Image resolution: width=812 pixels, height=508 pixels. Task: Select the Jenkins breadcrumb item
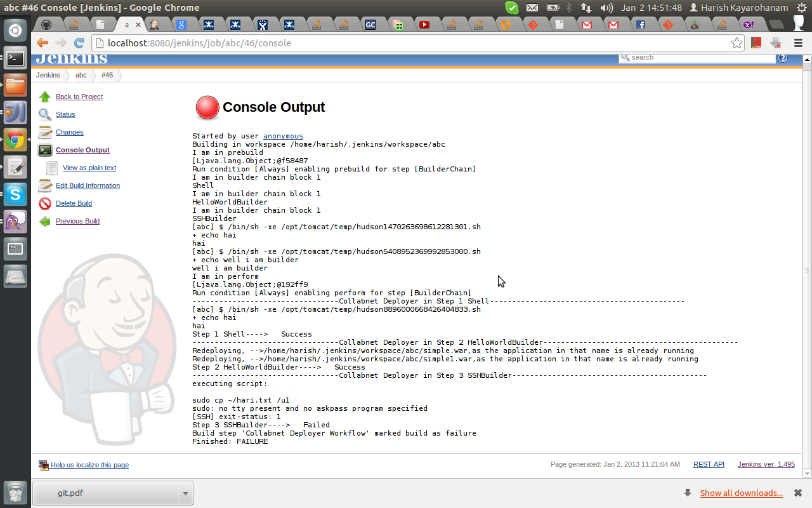(48, 75)
